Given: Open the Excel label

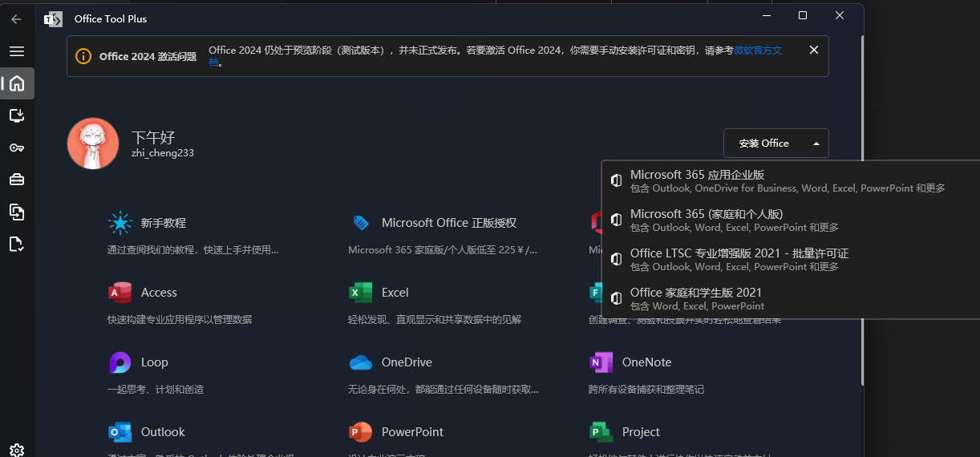Looking at the screenshot, I should coord(395,293).
